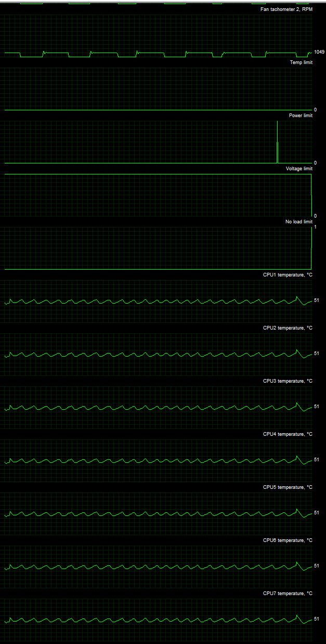Click the No load limit current value 1

point(315,228)
